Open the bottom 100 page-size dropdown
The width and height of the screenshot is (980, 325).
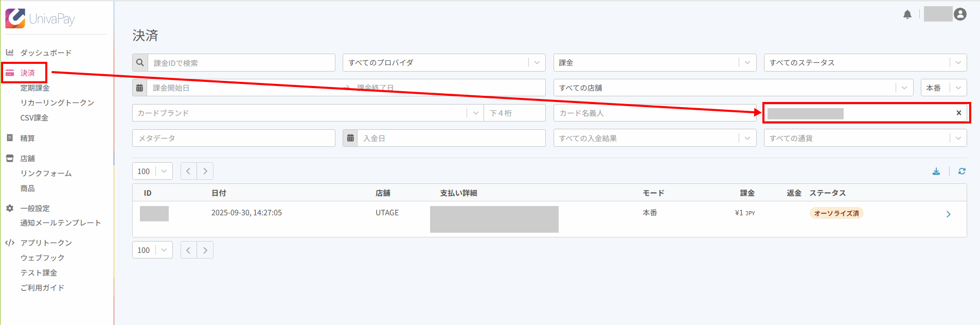[x=152, y=250]
